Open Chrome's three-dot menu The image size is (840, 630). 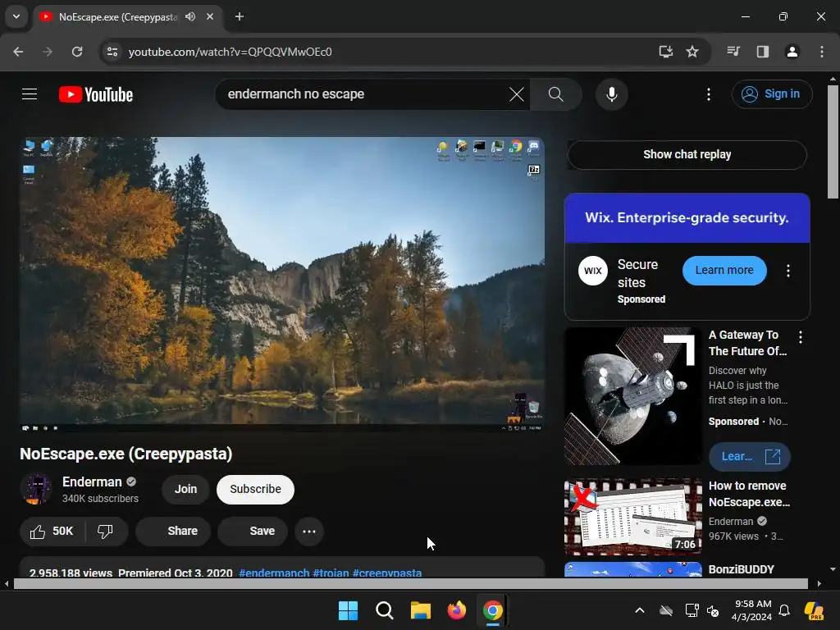point(822,52)
